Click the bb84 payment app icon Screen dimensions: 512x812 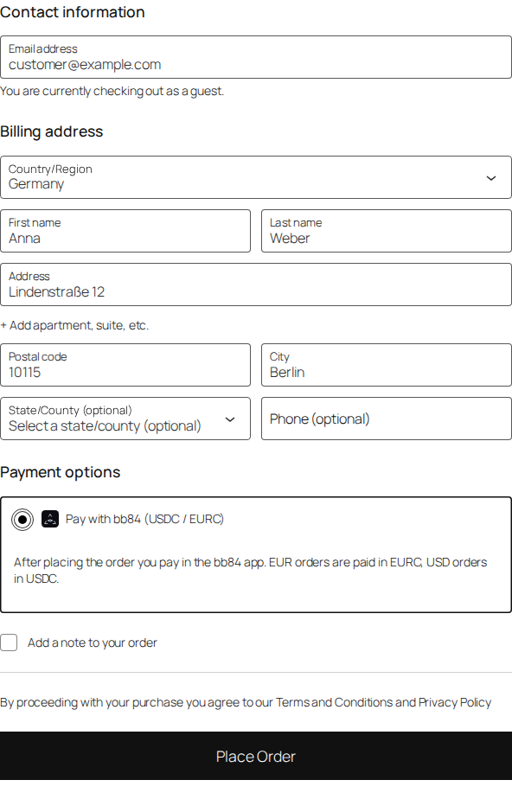[50, 519]
